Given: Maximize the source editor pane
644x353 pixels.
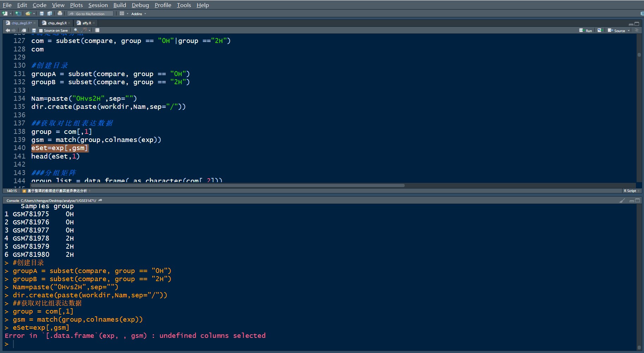Looking at the screenshot, I should [x=637, y=24].
